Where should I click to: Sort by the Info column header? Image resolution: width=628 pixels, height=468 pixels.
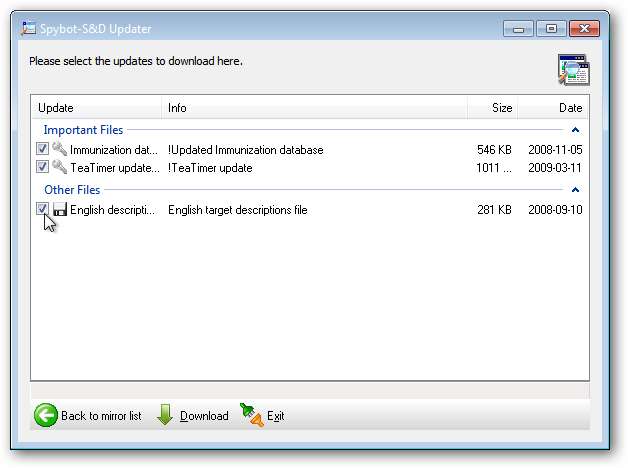(314, 108)
